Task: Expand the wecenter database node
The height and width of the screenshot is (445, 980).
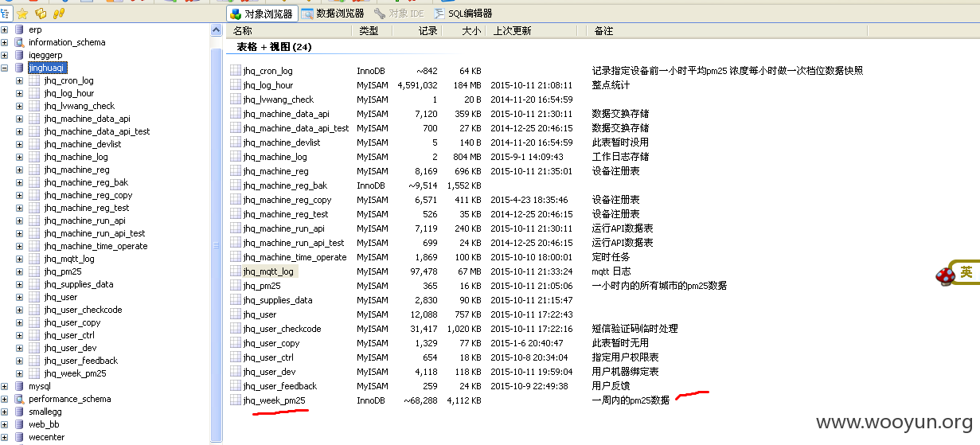Action: pos(5,437)
